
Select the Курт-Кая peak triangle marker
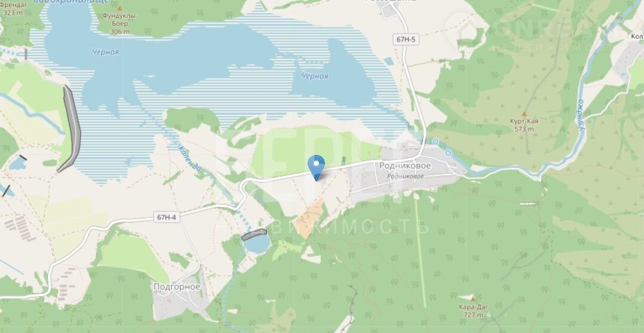pyautogui.click(x=524, y=114)
